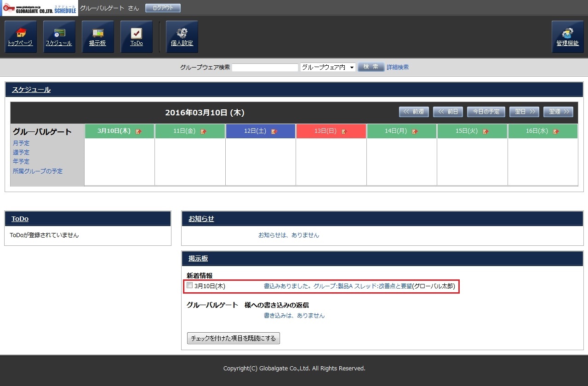The width and height of the screenshot is (588, 386).
Task: Click the groupware search text field
Action: [x=265, y=68]
